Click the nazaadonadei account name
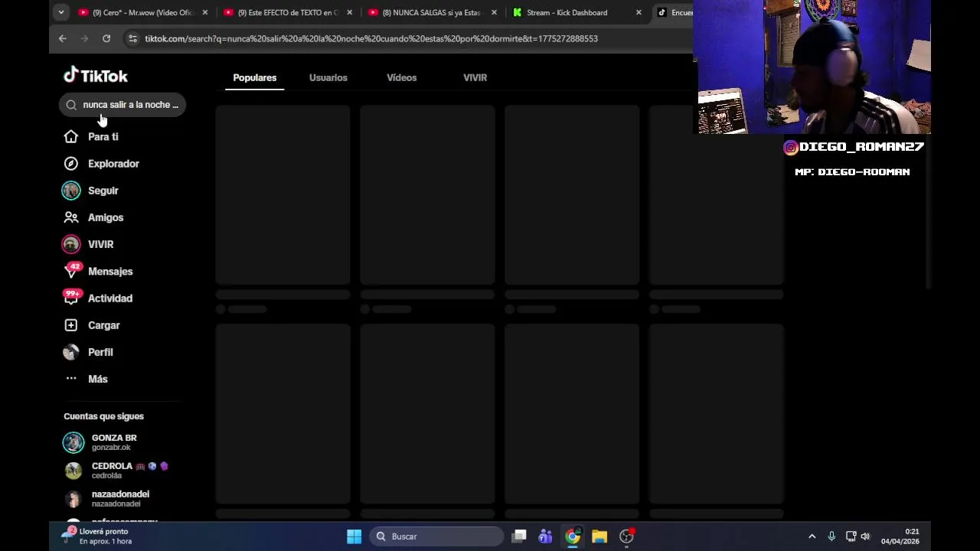The width and height of the screenshot is (980, 551). point(120,494)
